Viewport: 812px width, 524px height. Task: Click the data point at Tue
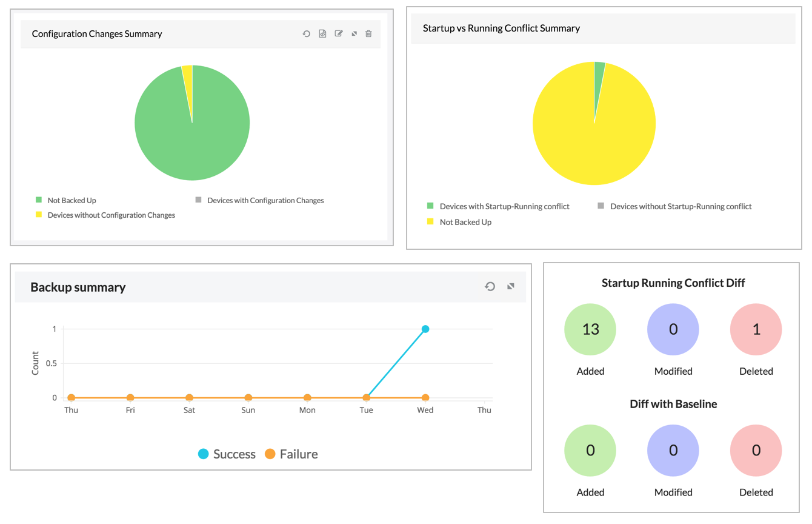point(367,398)
